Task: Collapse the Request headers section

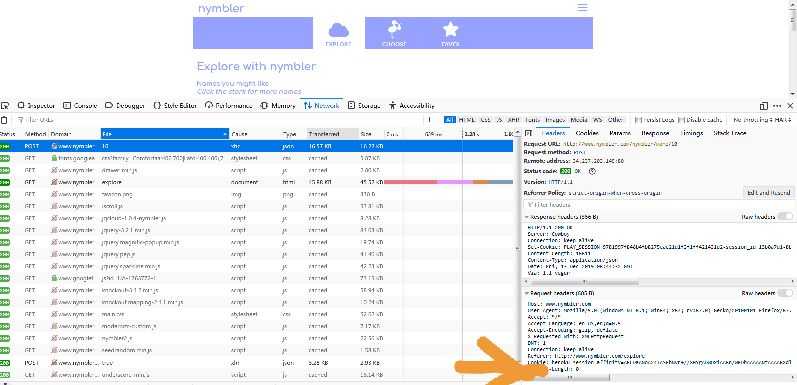Action: click(527, 293)
